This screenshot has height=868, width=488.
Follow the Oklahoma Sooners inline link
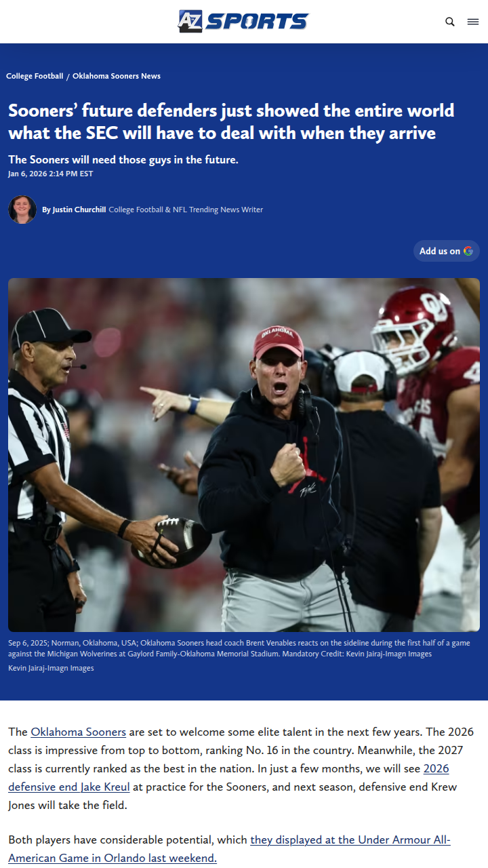click(x=78, y=732)
